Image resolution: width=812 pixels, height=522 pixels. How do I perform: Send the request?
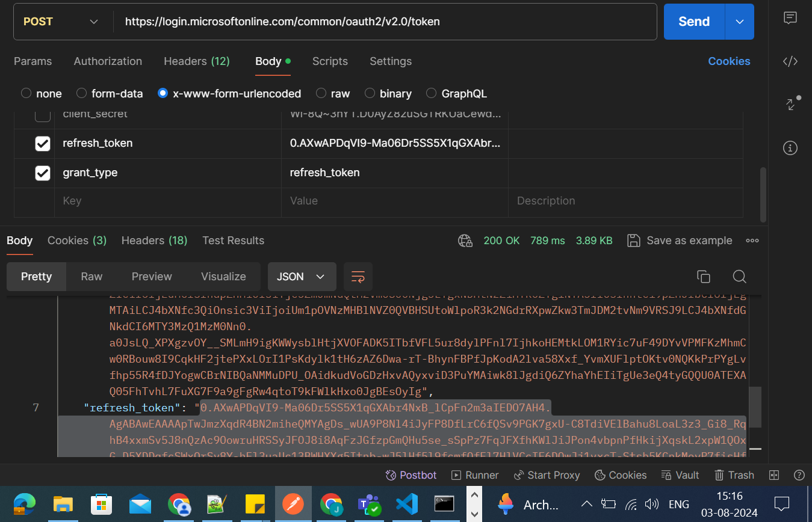694,22
